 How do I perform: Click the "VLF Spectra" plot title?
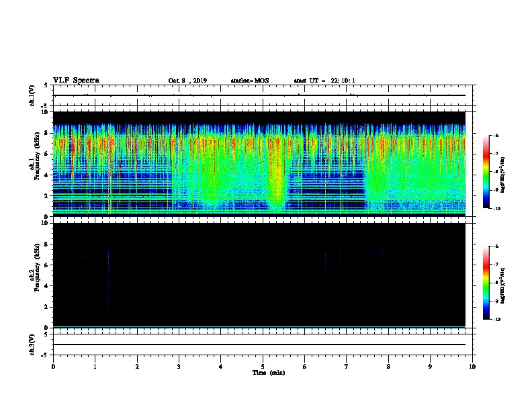76,81
